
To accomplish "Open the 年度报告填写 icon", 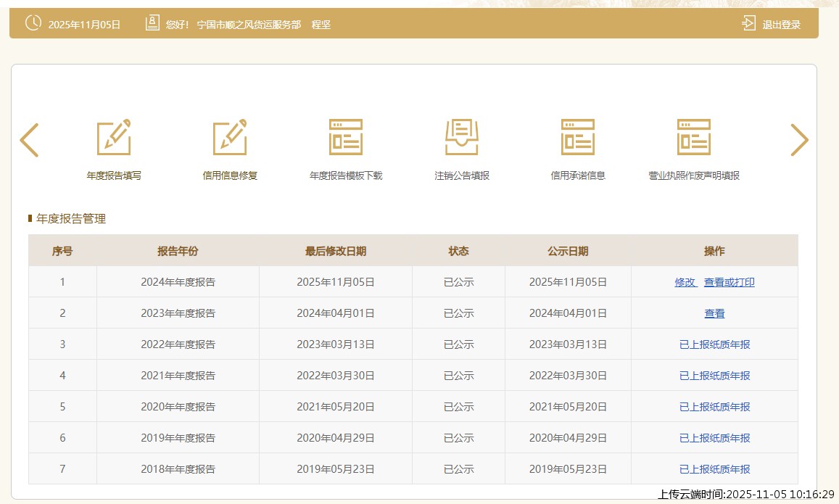I will pos(114,137).
